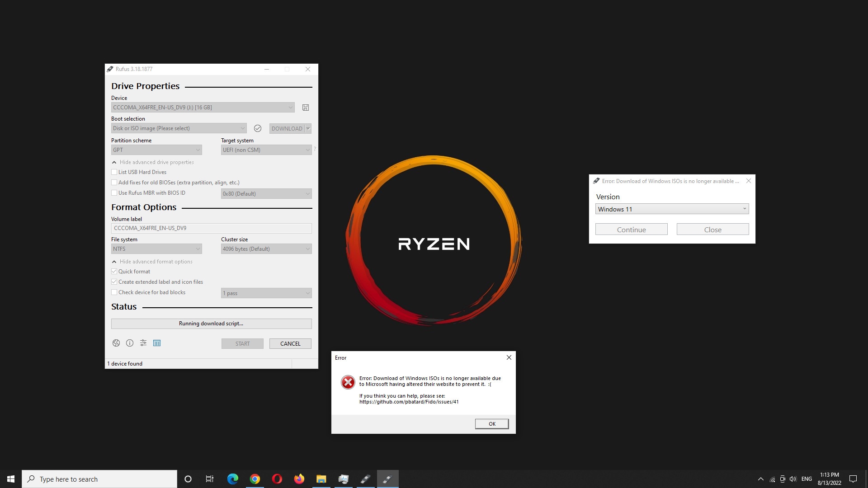Image resolution: width=868 pixels, height=488 pixels.
Task: Click the Rufus settings/options icon
Action: [143, 343]
